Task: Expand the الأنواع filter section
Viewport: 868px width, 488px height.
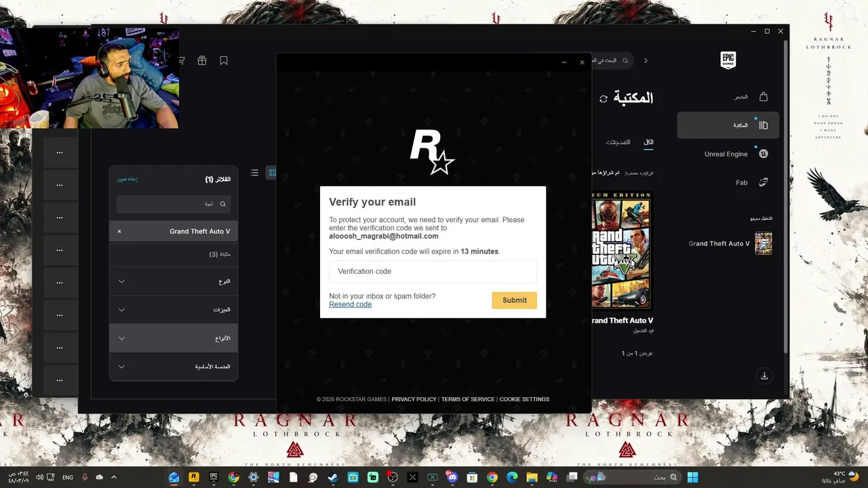Action: coord(174,338)
